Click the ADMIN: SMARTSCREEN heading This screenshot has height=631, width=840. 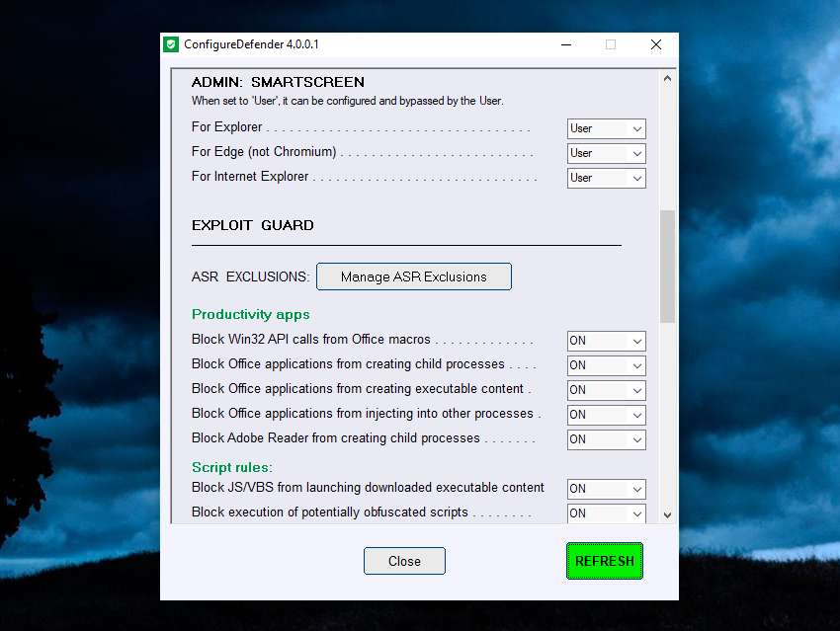click(x=278, y=82)
